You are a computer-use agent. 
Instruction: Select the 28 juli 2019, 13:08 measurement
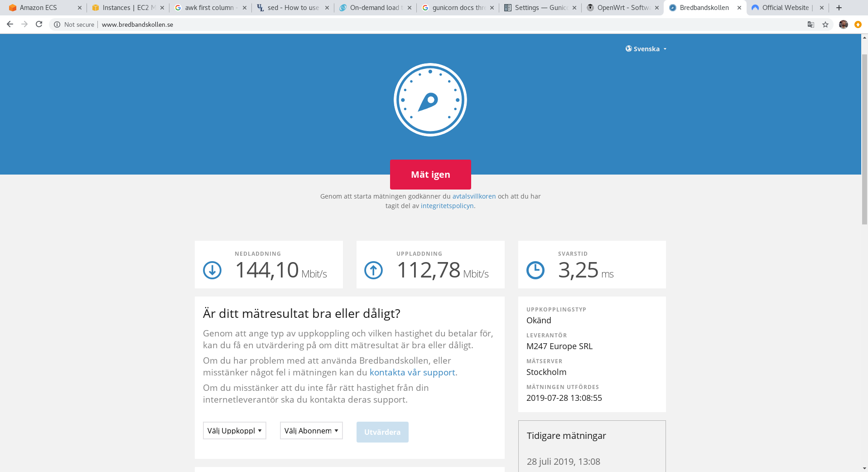[564, 462]
